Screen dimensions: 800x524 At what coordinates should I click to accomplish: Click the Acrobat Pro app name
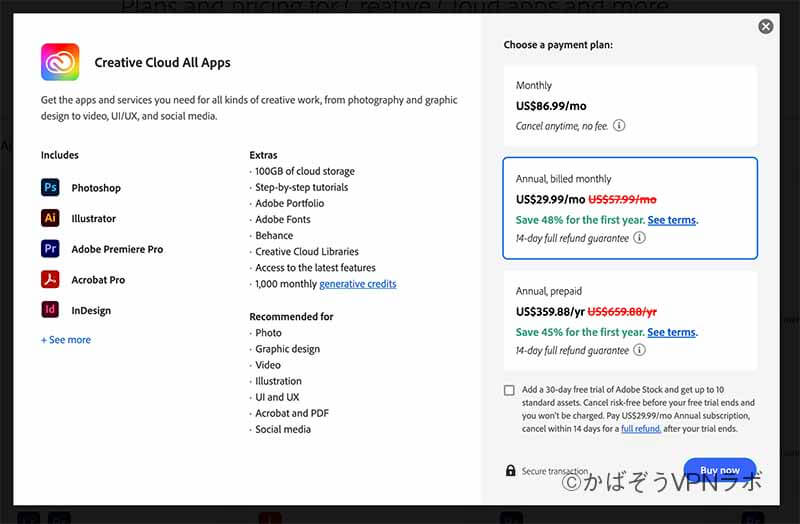tap(98, 280)
